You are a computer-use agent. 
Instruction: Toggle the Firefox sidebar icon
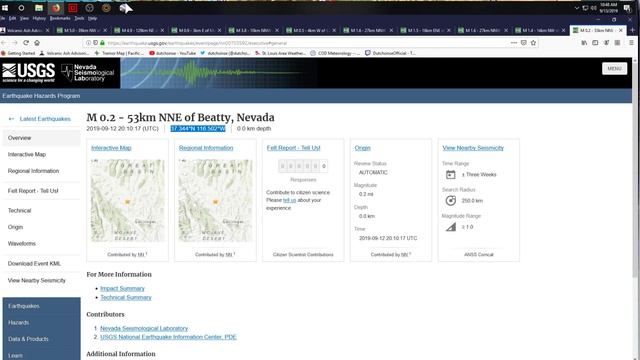tap(595, 42)
